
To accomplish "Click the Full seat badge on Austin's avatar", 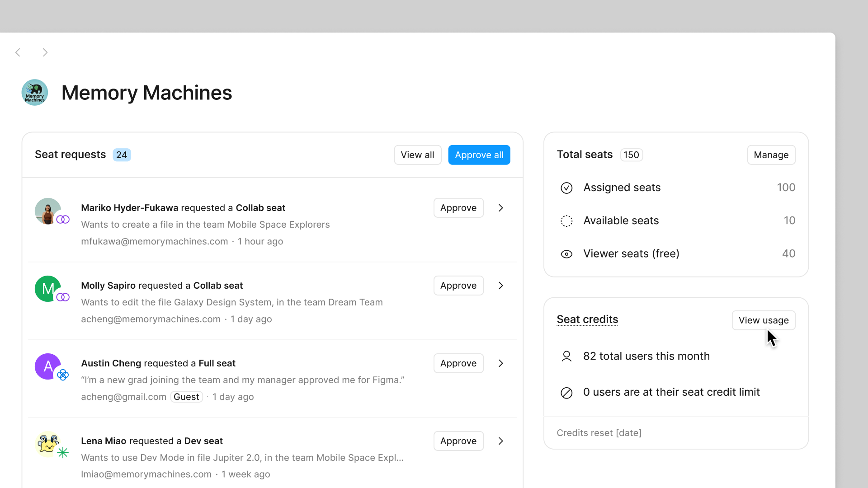I will [x=64, y=374].
